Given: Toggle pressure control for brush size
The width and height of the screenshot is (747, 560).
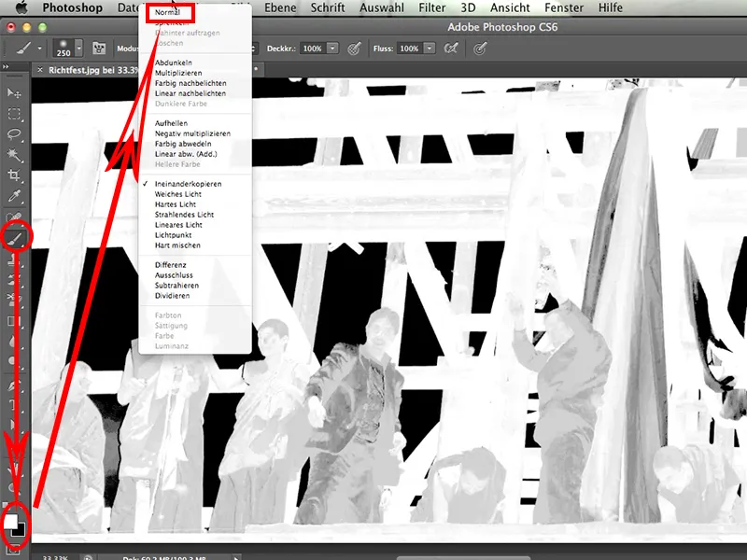Looking at the screenshot, I should [x=480, y=49].
